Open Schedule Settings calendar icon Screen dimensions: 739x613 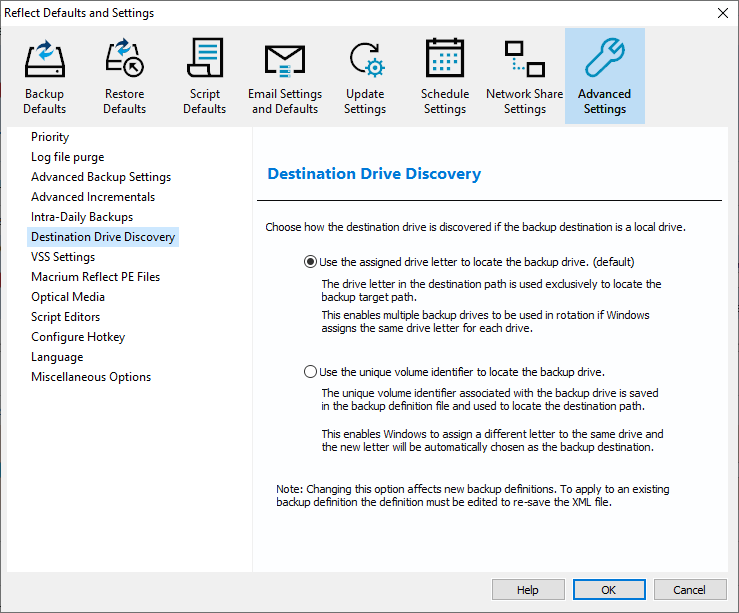click(444, 60)
